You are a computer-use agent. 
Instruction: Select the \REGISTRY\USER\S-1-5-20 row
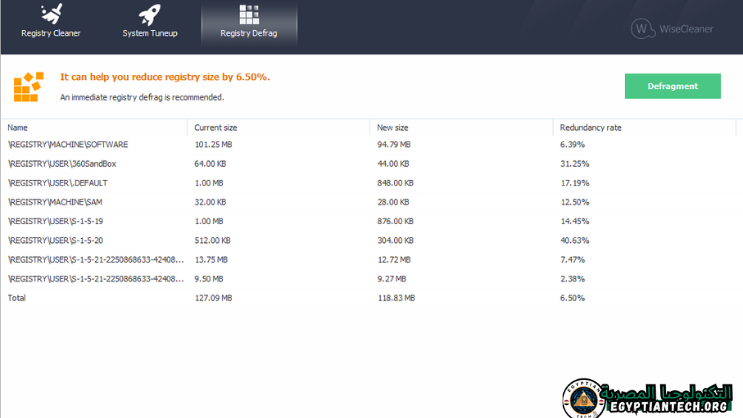tap(56, 240)
